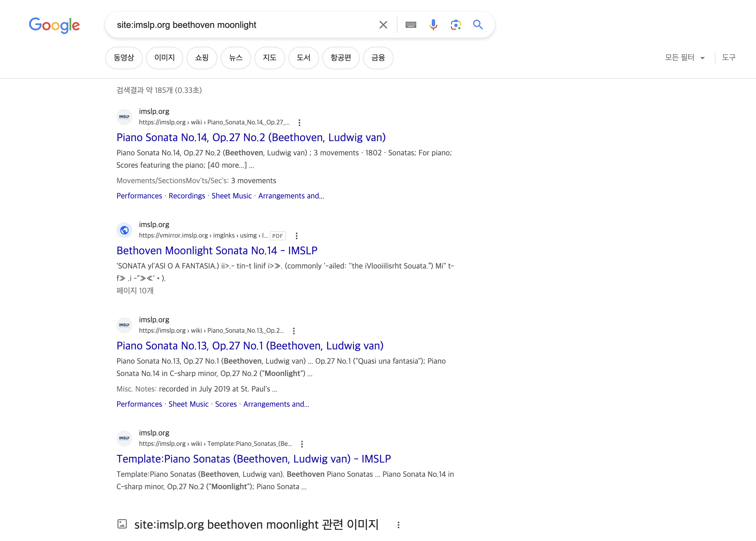Image resolution: width=756 pixels, height=541 pixels.
Task: Open more options for Piano Sonata No.14 result
Action: (299, 123)
